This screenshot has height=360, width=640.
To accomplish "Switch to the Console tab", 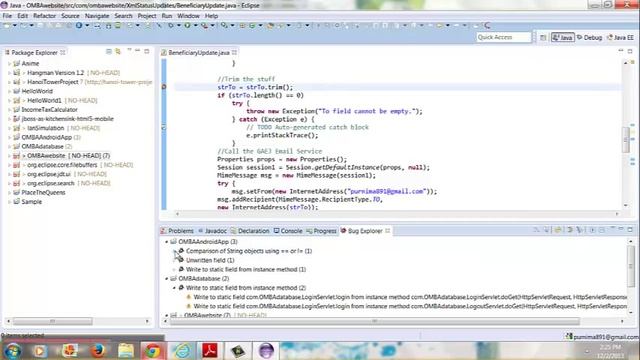I will tap(288, 231).
